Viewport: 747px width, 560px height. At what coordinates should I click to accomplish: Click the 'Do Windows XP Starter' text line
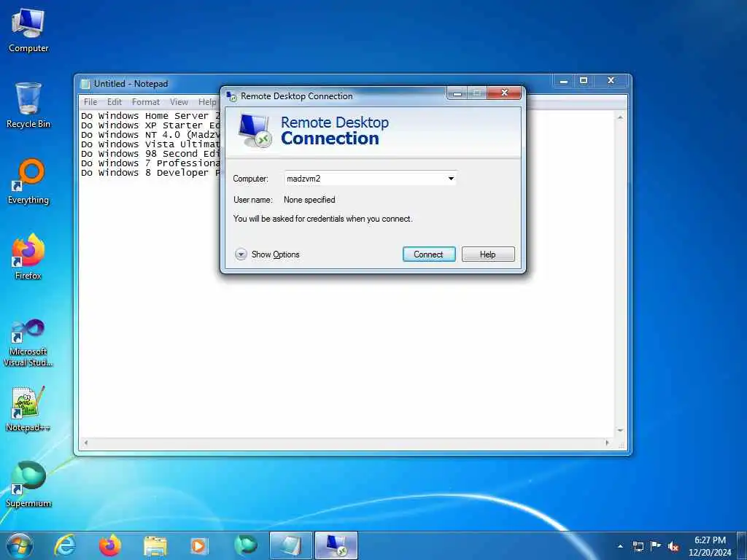tap(150, 125)
